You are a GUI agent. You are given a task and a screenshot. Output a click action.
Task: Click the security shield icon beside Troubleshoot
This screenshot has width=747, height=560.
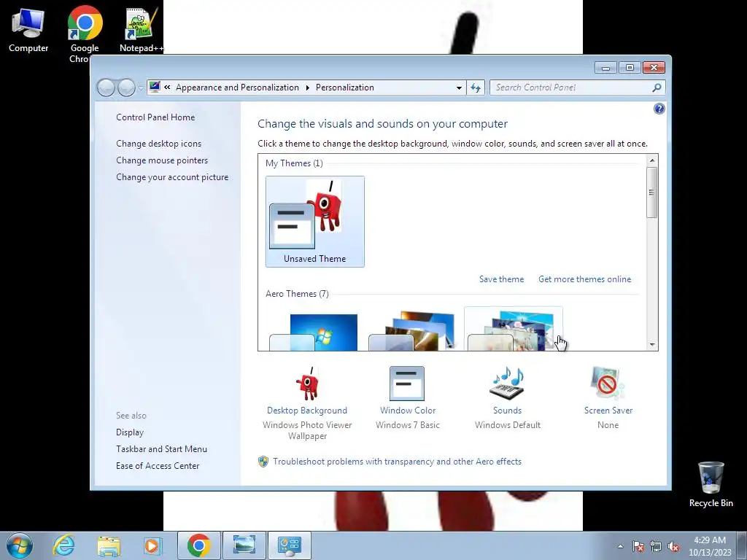(263, 462)
